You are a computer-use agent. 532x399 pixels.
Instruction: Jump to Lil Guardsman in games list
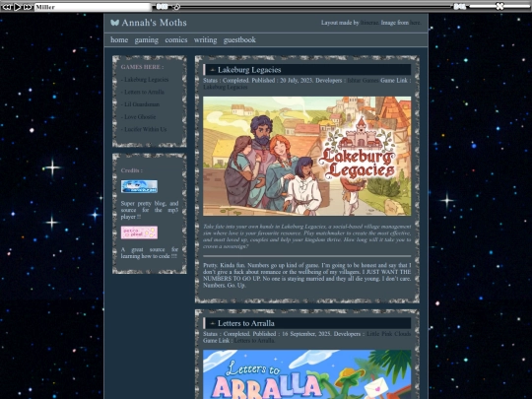coord(142,104)
